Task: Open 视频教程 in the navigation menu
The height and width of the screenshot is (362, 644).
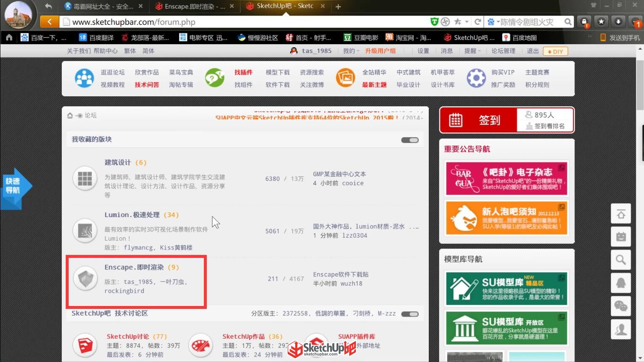Action: tap(112, 85)
